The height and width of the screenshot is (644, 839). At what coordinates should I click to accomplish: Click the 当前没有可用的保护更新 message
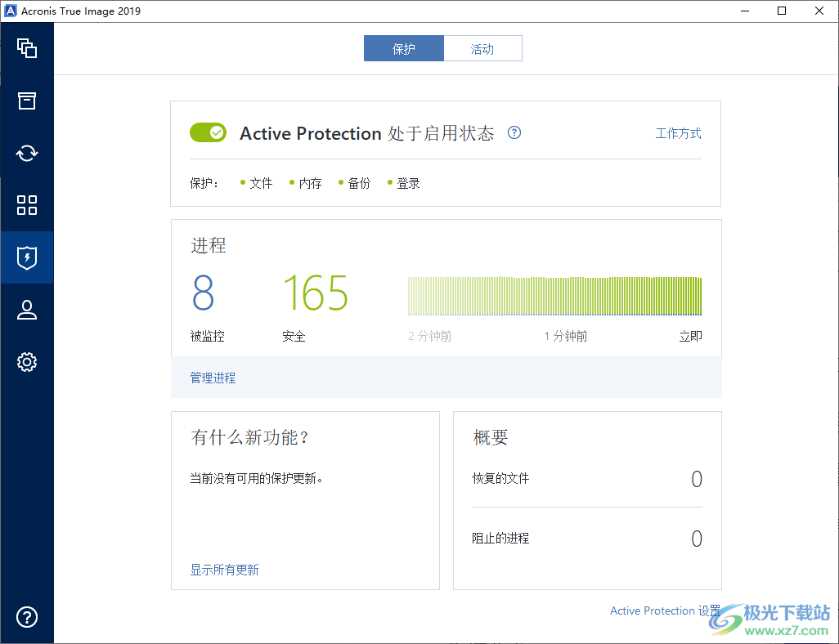[256, 478]
